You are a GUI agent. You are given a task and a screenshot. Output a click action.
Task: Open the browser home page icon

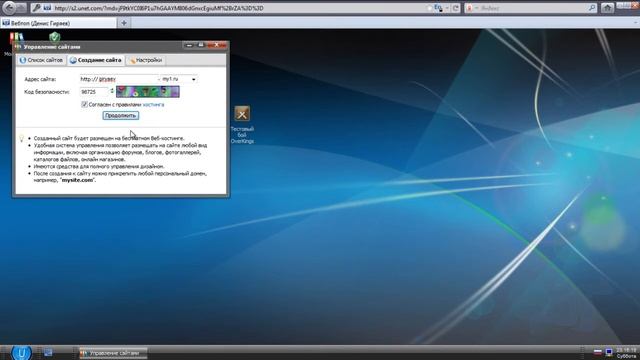[x=607, y=8]
